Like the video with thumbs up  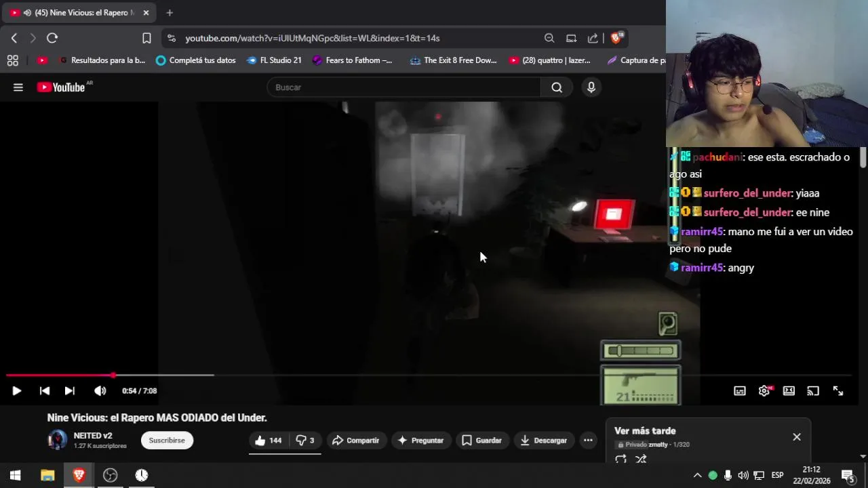[x=269, y=441]
